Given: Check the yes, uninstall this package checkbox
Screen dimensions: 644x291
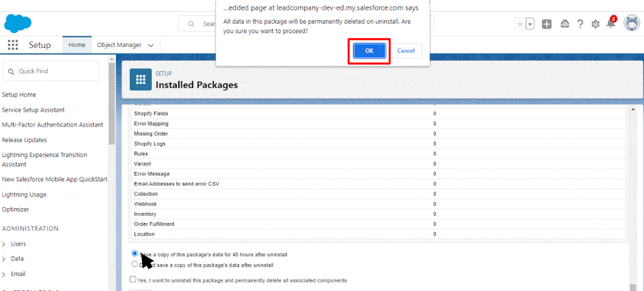Looking at the screenshot, I should pos(133,280).
